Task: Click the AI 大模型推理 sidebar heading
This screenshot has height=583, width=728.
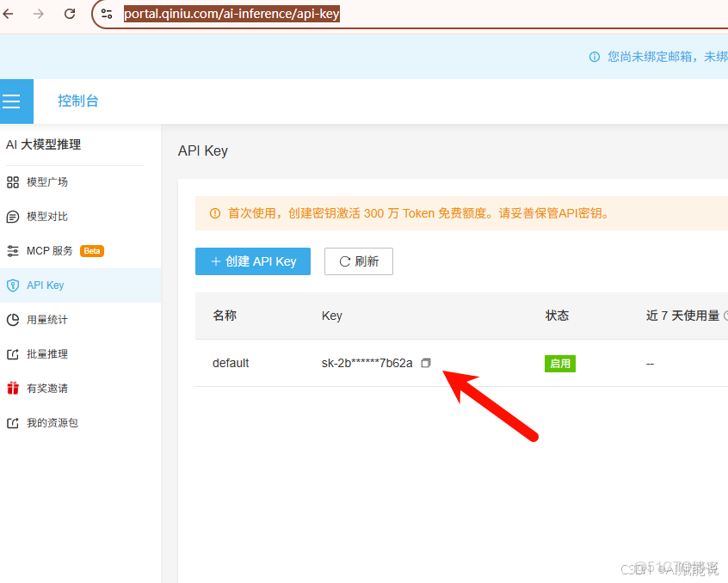Action: click(x=44, y=144)
